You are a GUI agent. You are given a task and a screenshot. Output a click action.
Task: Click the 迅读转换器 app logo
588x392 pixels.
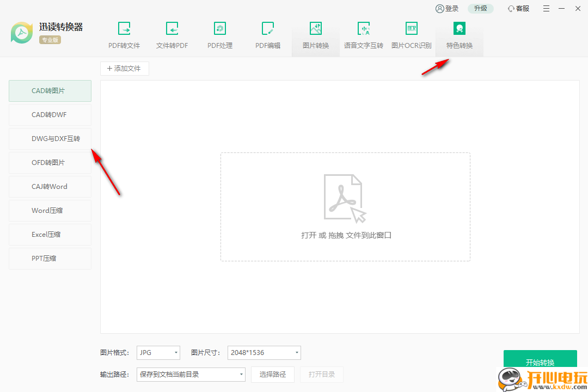[21, 33]
